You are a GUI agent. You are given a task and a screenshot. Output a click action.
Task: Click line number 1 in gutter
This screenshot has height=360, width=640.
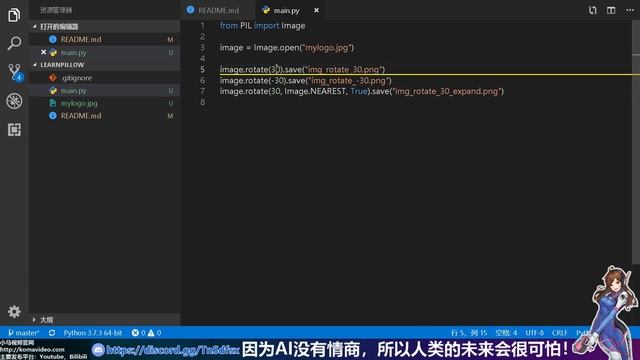(x=202, y=26)
